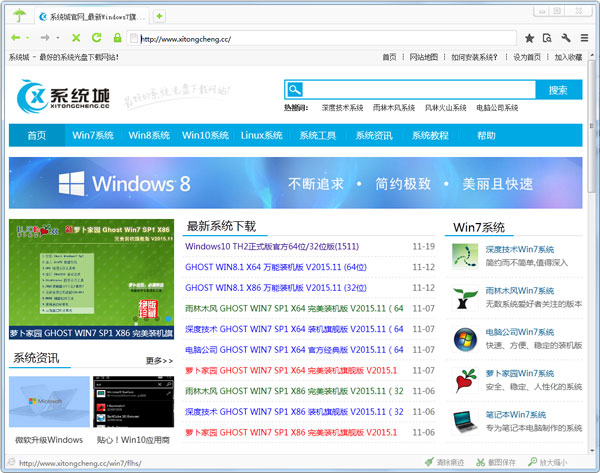Click 清除痕迹 in the status bar
600x473 pixels.
[x=445, y=462]
